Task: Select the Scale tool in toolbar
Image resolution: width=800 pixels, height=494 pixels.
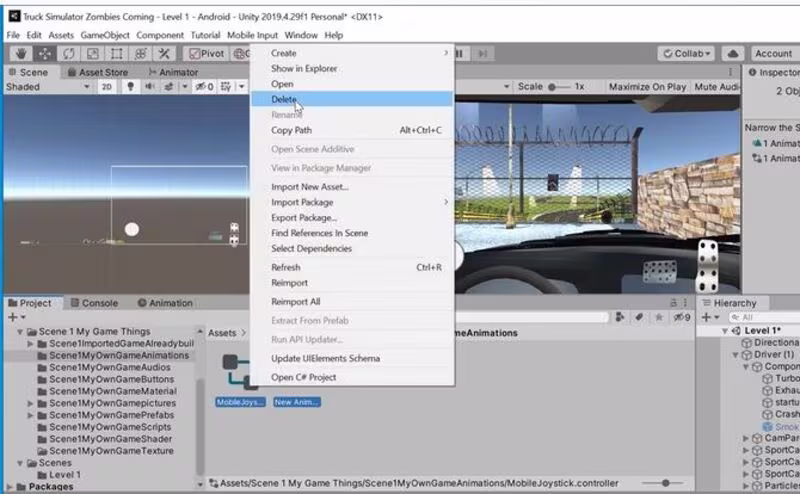Action: pyautogui.click(x=92, y=54)
